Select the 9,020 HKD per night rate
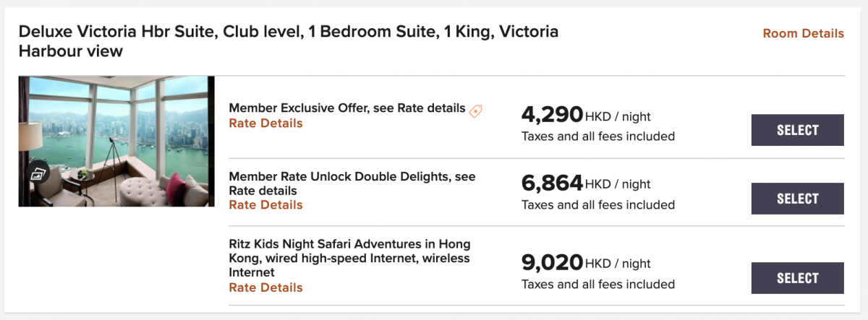 pos(798,278)
